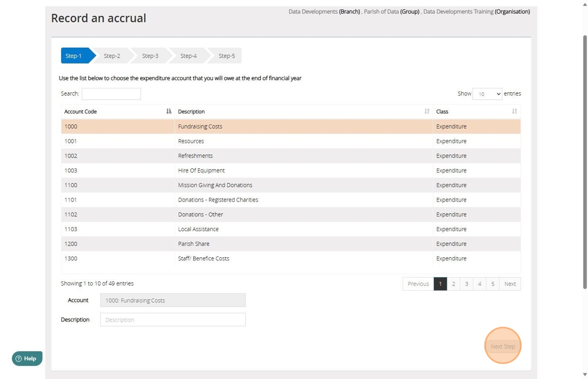Select Mission Giving And Donations row
The width and height of the screenshot is (588, 379).
[291, 185]
